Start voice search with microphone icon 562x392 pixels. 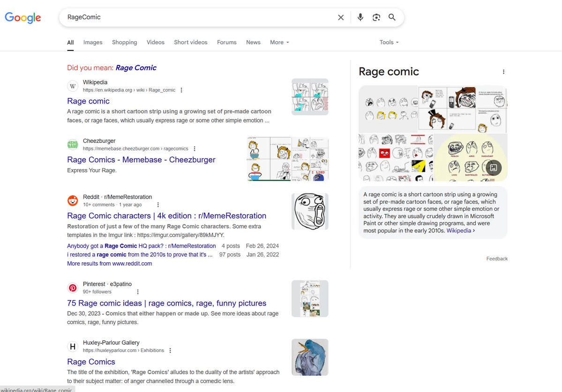(x=360, y=17)
